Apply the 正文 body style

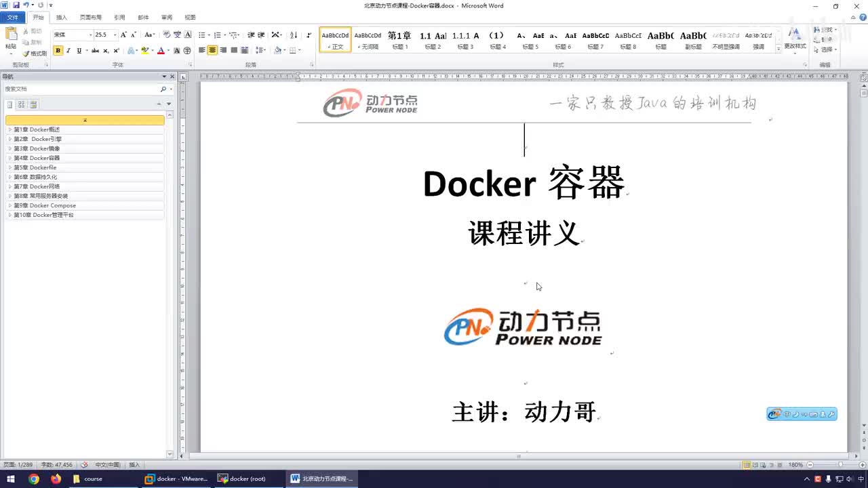[x=335, y=40]
